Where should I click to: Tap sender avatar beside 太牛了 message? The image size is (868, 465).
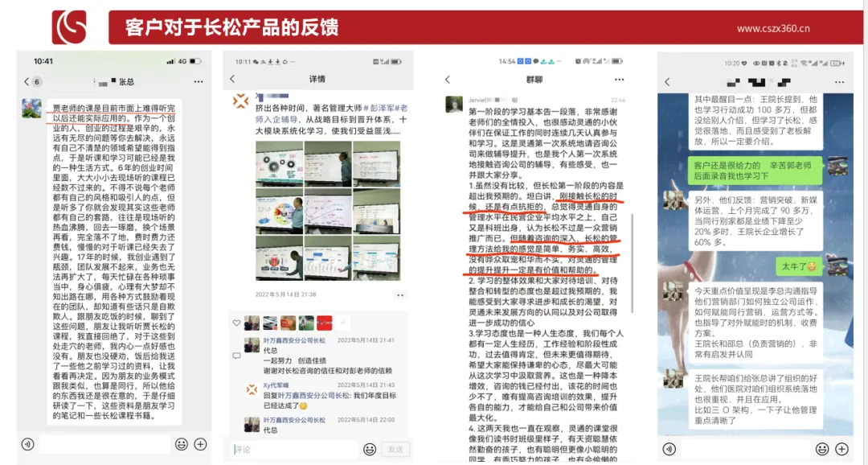pyautogui.click(x=837, y=265)
